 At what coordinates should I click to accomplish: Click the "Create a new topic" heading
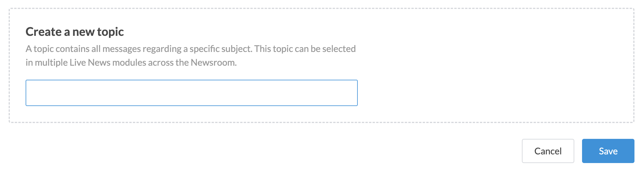tap(75, 32)
